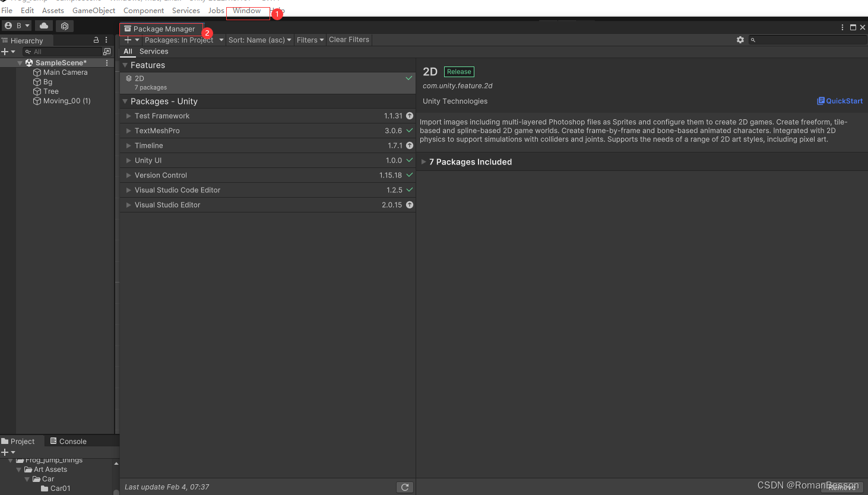The height and width of the screenshot is (495, 868).
Task: Focus the Hierarchy search field
Action: pos(62,52)
